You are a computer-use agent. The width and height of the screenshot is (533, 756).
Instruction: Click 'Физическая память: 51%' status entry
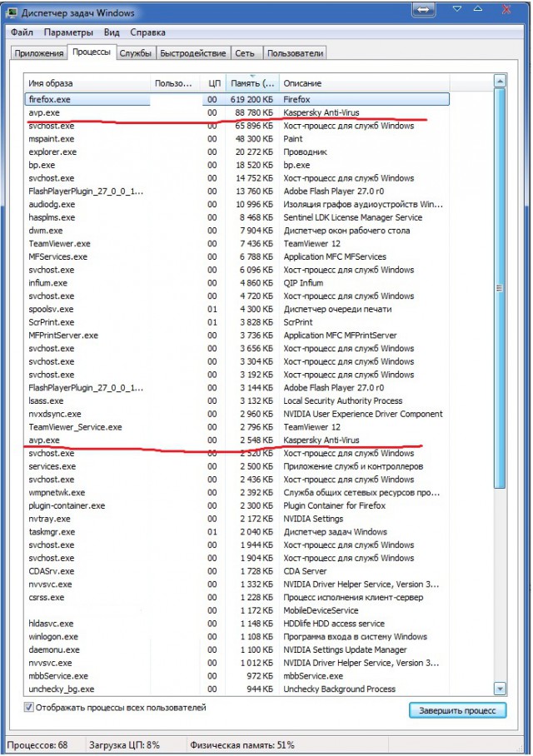(242, 745)
